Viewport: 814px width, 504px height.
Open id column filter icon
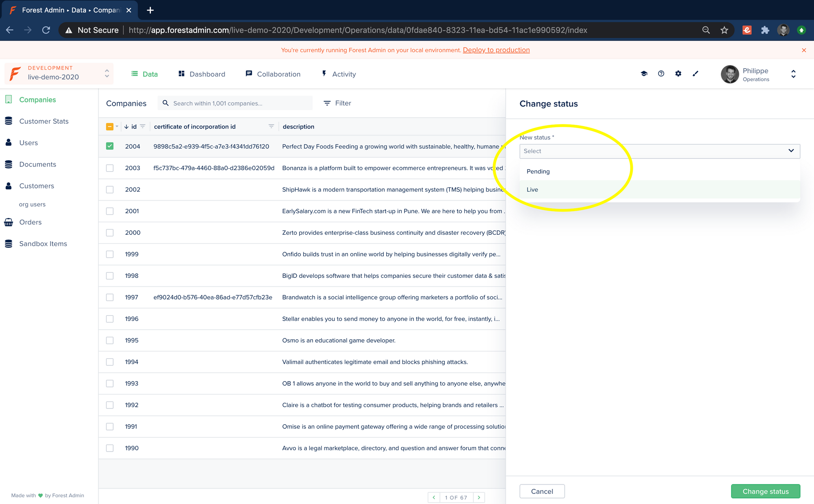(142, 127)
